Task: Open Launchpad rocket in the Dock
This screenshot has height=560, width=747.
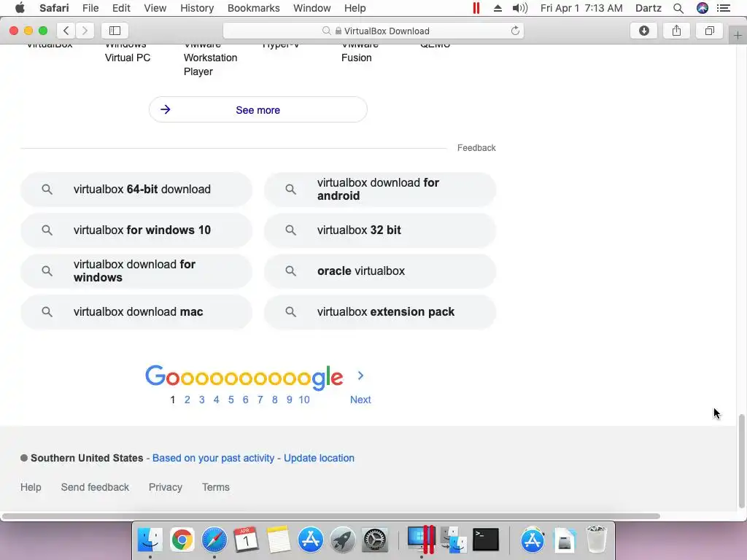Action: (x=343, y=540)
